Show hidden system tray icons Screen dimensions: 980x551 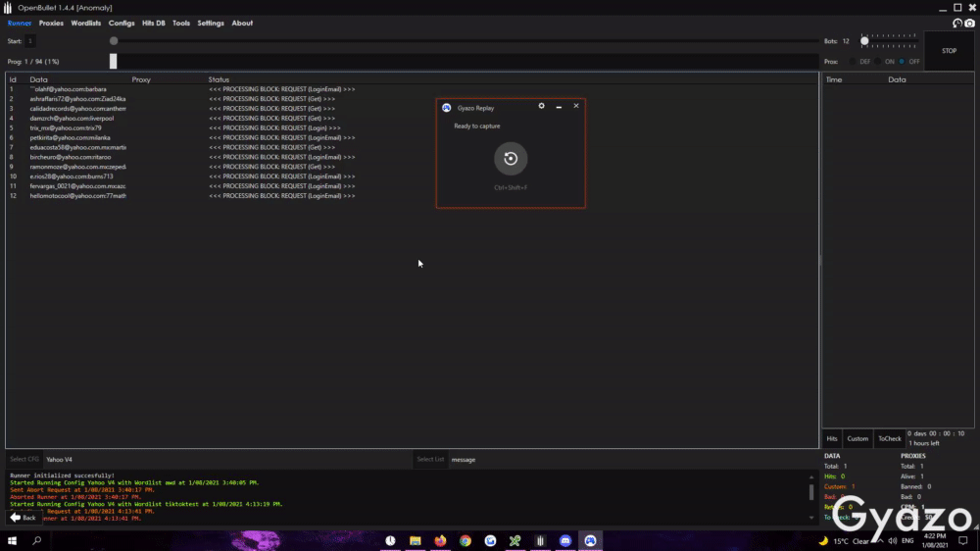coord(880,541)
